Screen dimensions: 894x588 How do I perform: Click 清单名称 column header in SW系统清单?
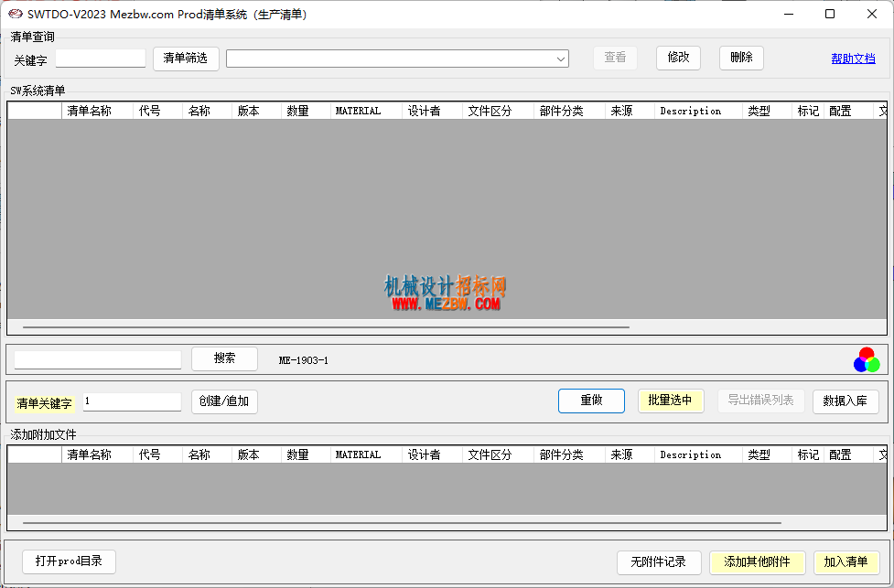click(x=97, y=111)
